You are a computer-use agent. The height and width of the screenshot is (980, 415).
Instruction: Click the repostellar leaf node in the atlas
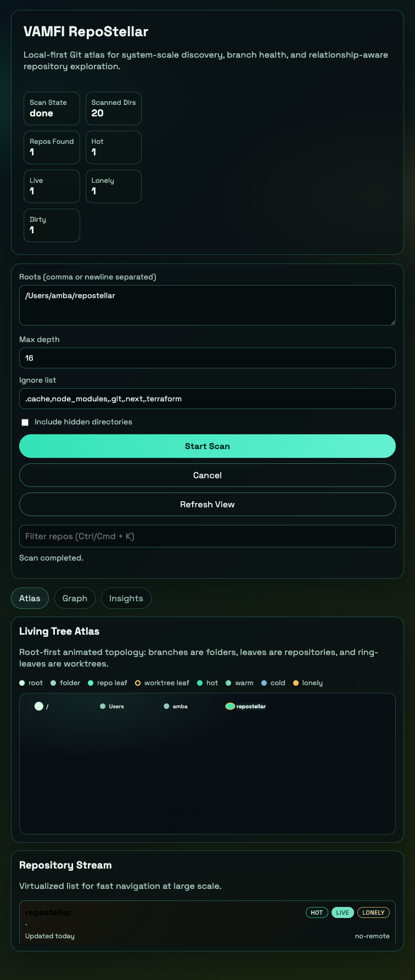pos(230,706)
